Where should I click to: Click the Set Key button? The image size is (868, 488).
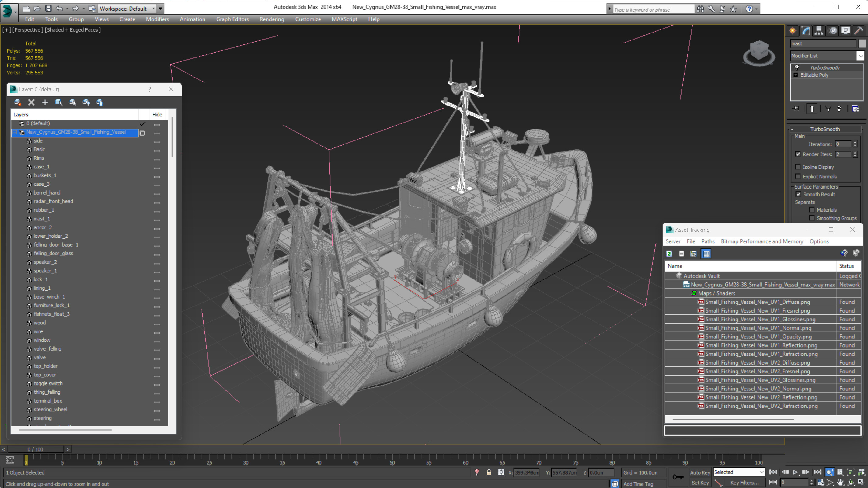700,483
